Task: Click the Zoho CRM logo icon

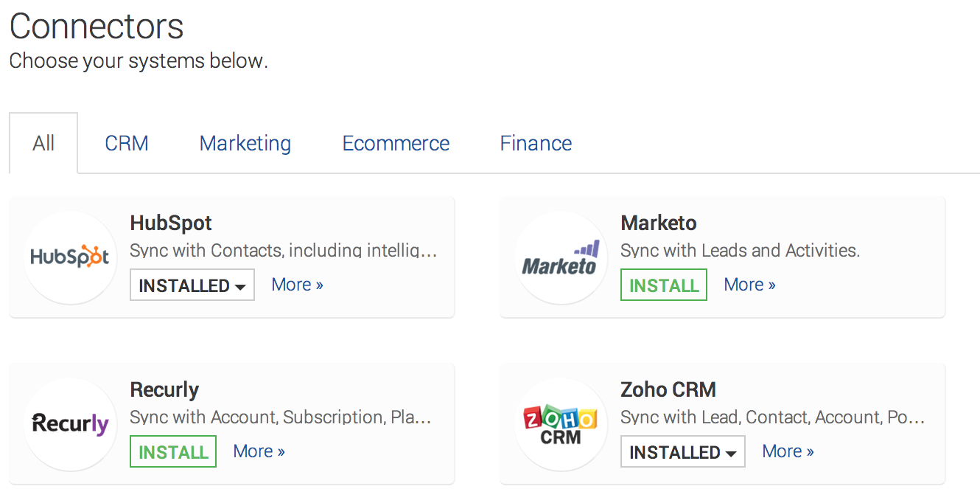Action: (x=561, y=424)
